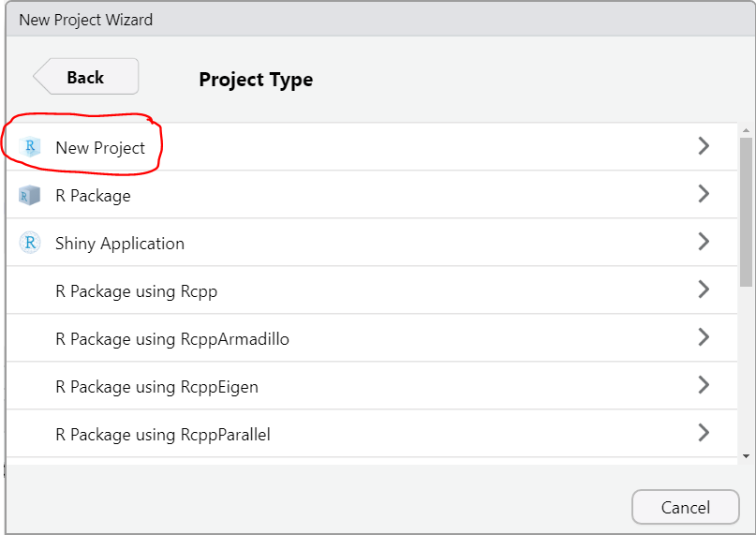Click chevron beside R Package using RcppArmadillo
The width and height of the screenshot is (756, 535).
click(704, 336)
